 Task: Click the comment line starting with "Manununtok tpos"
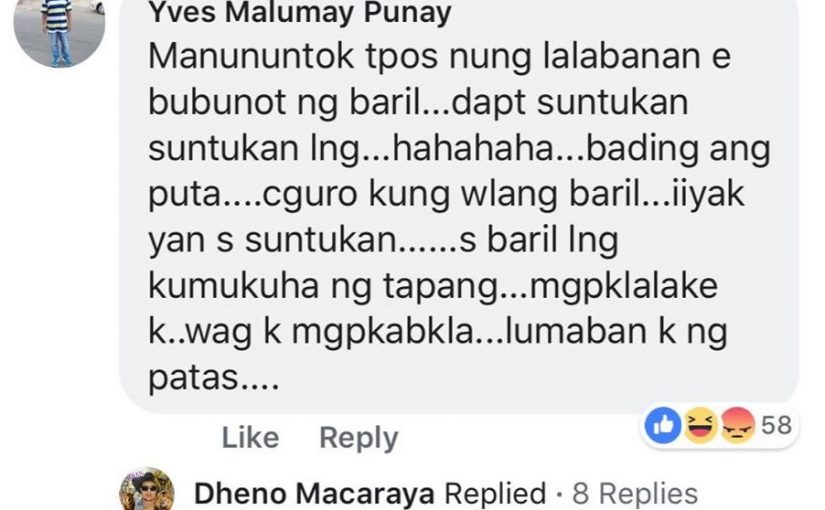[439, 56]
